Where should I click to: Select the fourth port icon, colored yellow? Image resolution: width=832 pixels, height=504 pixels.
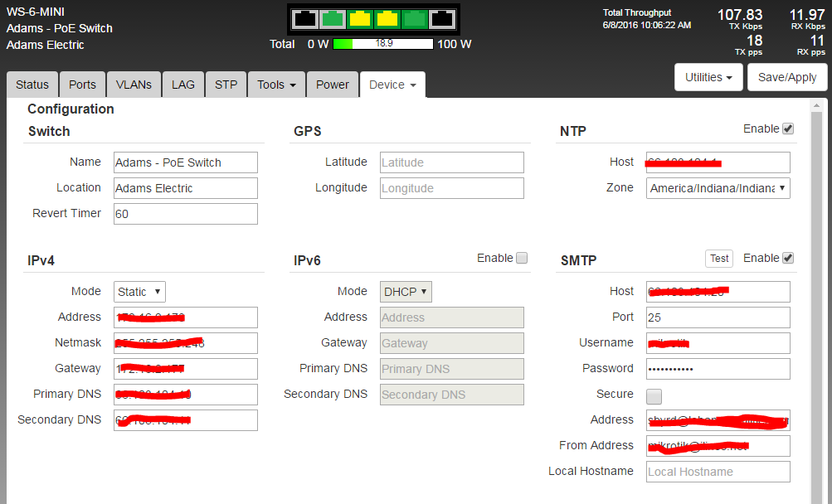point(387,18)
